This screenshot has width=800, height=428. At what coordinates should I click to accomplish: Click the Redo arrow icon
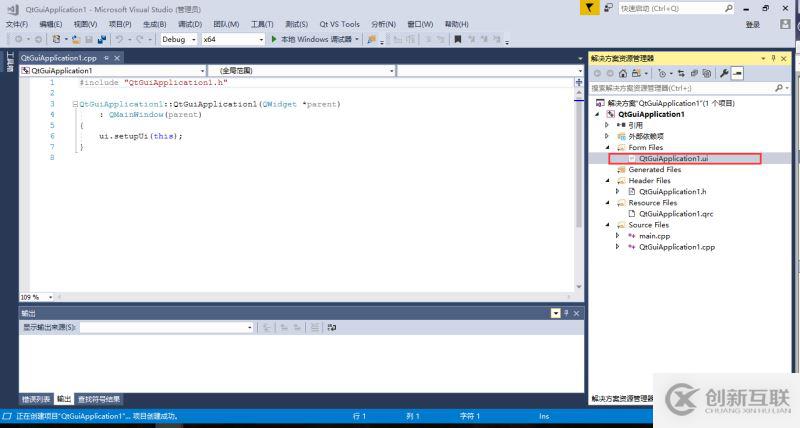(139, 39)
